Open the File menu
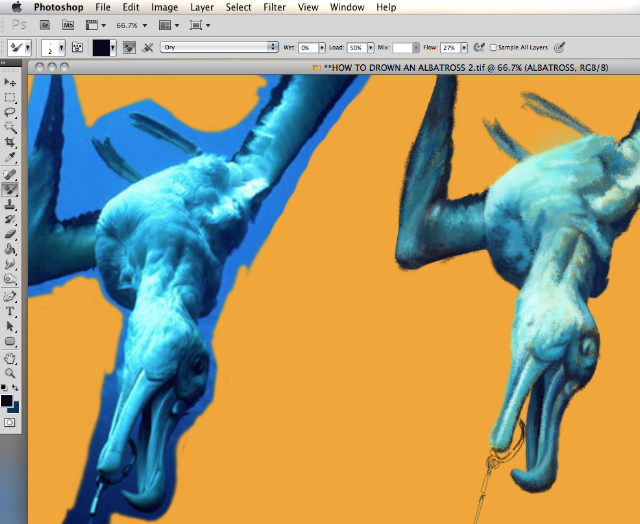 [103, 7]
